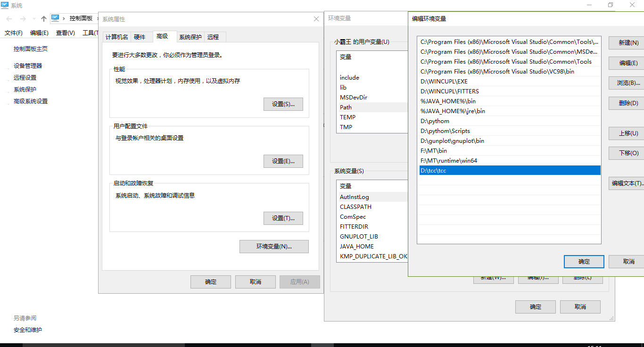This screenshot has height=347, width=644.
Task: Click the up-one-level arrow
Action: point(43,18)
